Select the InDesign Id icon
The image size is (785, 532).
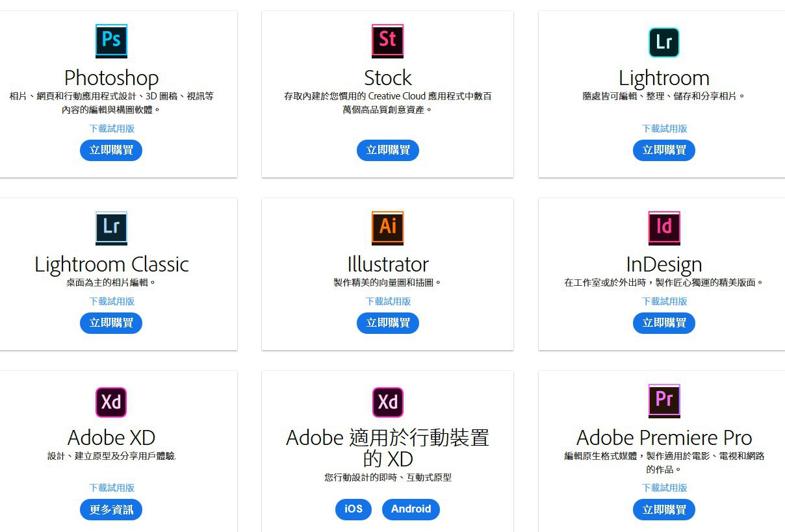(x=663, y=227)
